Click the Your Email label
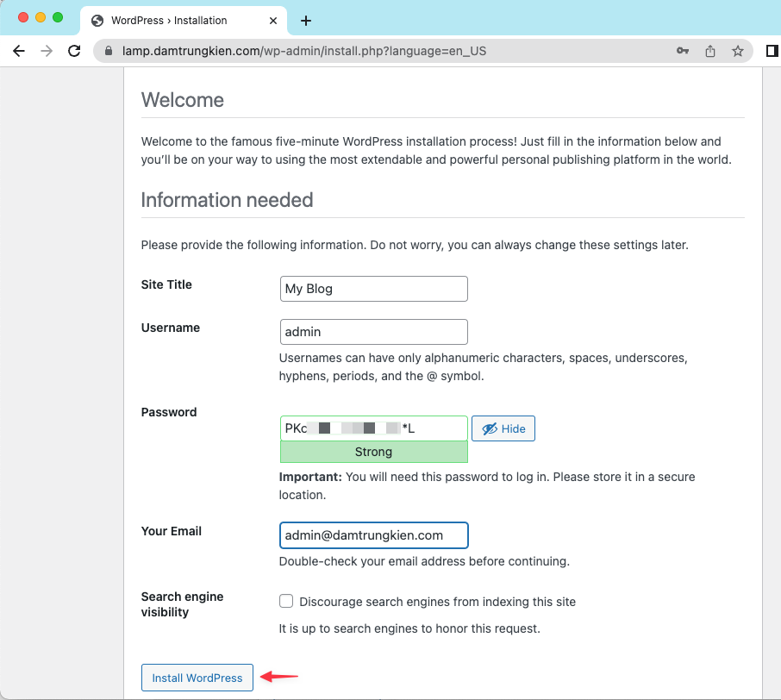 pyautogui.click(x=172, y=531)
